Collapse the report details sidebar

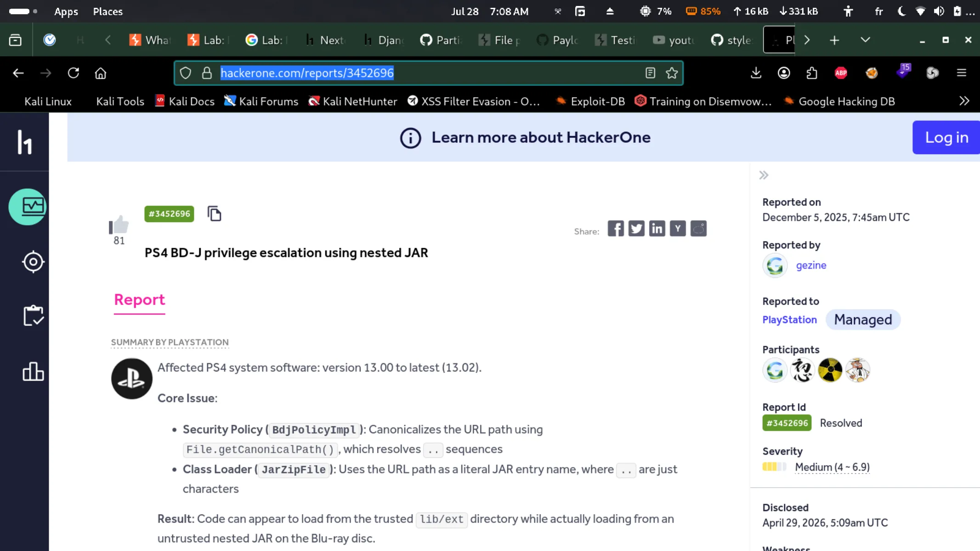tap(764, 175)
